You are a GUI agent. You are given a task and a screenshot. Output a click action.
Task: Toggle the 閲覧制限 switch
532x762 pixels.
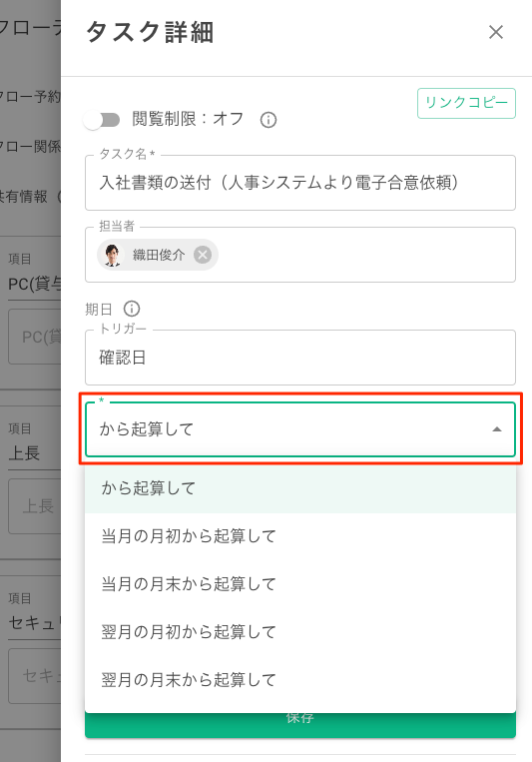coord(102,120)
